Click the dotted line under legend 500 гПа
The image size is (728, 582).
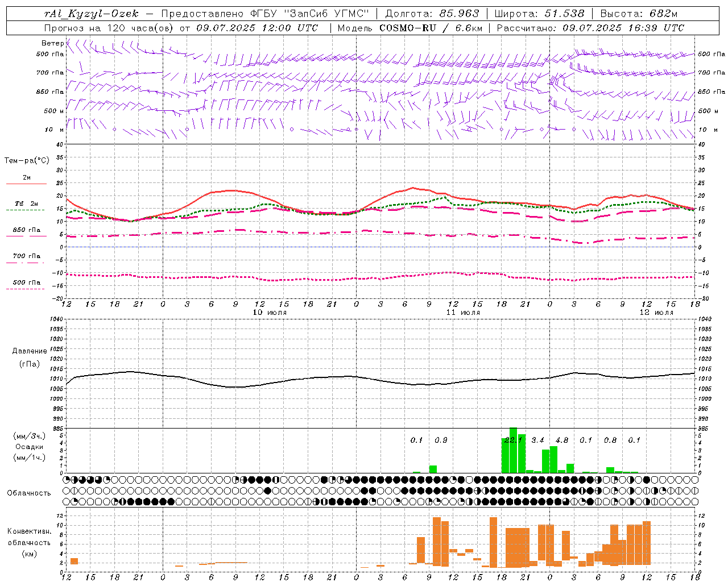click(x=25, y=289)
